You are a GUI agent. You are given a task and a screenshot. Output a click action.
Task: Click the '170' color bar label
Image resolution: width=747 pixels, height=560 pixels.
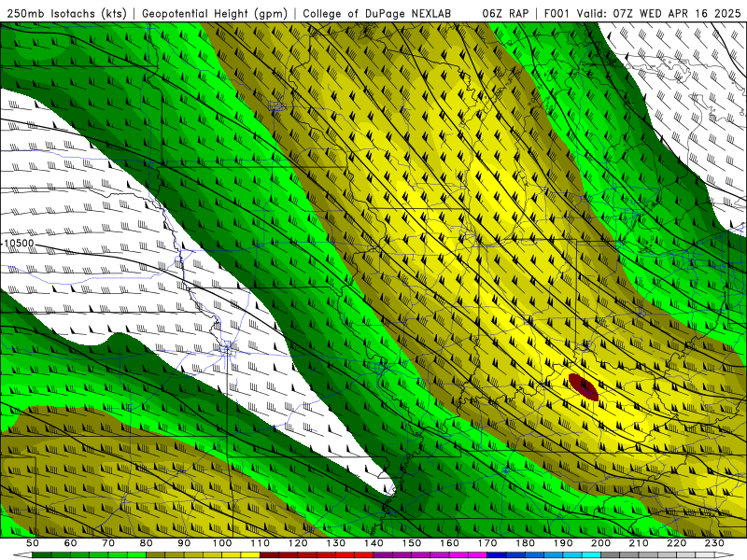486,543
